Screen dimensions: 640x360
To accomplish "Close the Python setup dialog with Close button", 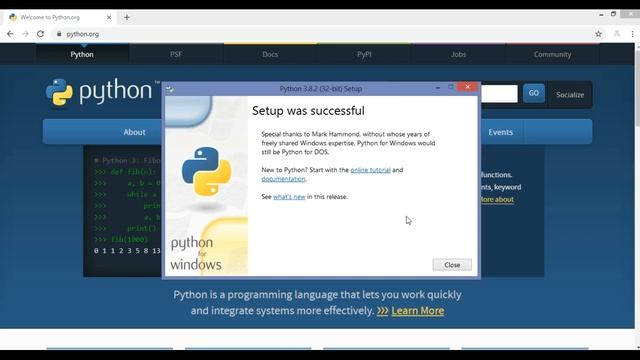I will pyautogui.click(x=452, y=264).
